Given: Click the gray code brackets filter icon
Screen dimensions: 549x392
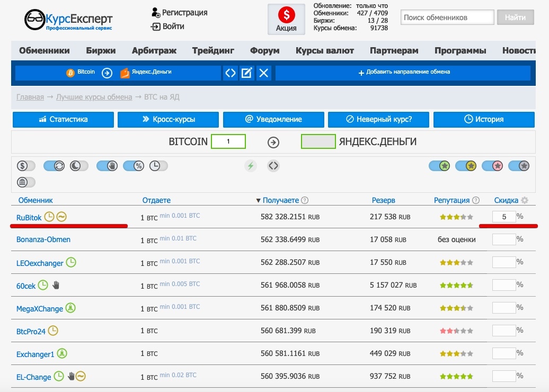Looking at the screenshot, I should pyautogui.click(x=273, y=166).
